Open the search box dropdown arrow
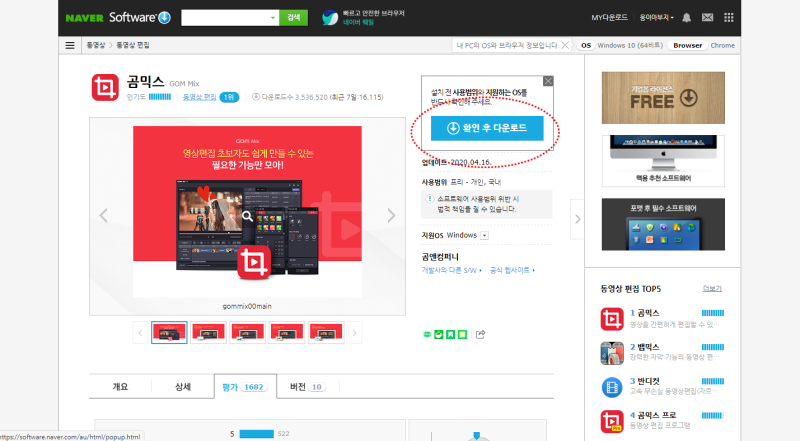 click(272, 18)
